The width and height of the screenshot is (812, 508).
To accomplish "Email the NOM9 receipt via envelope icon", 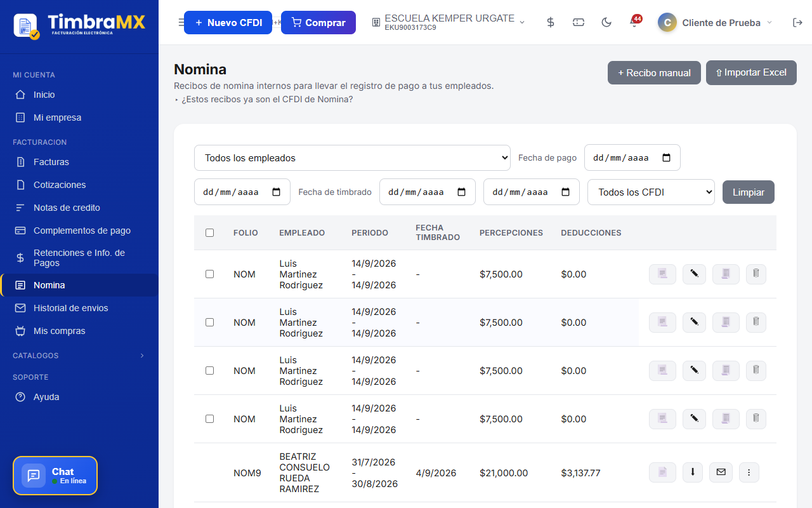I will (x=721, y=472).
